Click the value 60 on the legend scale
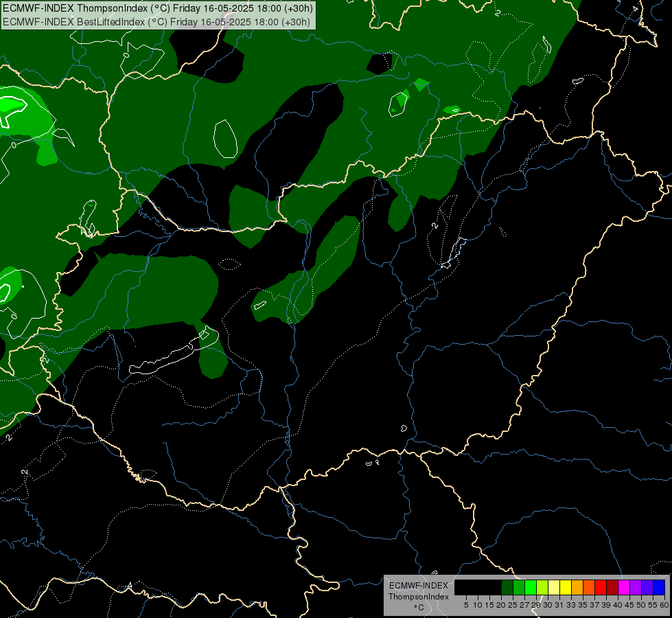This screenshot has height=618, width=672. 664,605
